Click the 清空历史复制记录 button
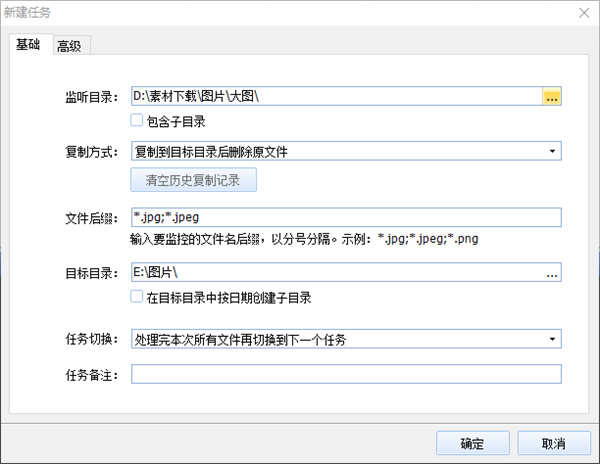Image resolution: width=600 pixels, height=464 pixels. point(194,180)
